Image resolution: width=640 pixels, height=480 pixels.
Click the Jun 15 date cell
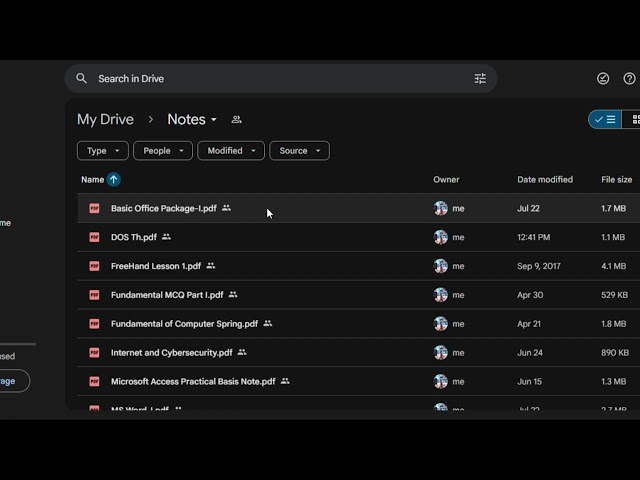click(529, 381)
